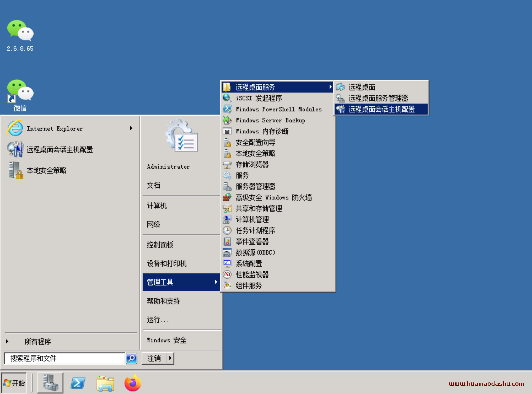
Task: Open 计算机 from Start menu
Action: coord(157,206)
